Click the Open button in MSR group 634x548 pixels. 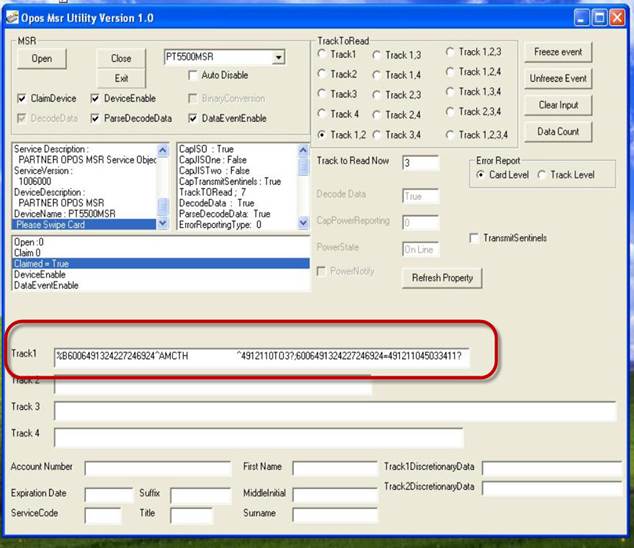[x=42, y=59]
